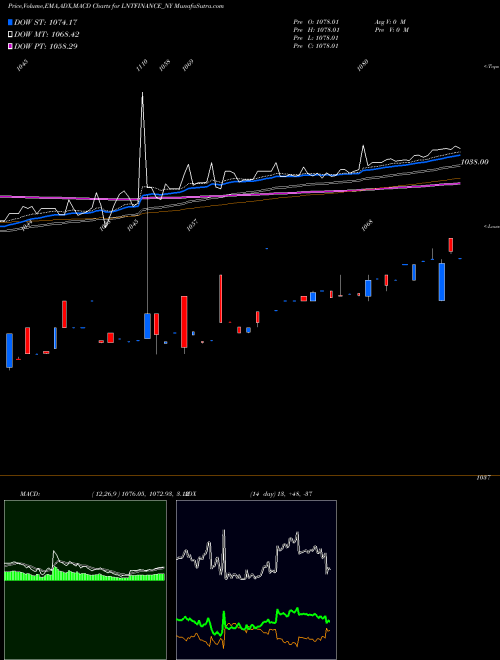Select the 'DOW PT: 1058.29' label
The image size is (500, 660).
[45, 46]
